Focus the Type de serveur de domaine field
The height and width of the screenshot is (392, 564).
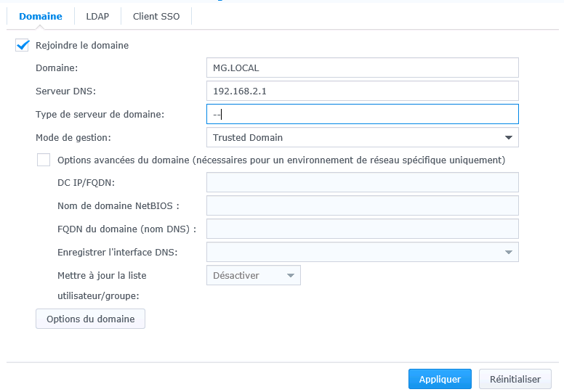[x=362, y=114]
